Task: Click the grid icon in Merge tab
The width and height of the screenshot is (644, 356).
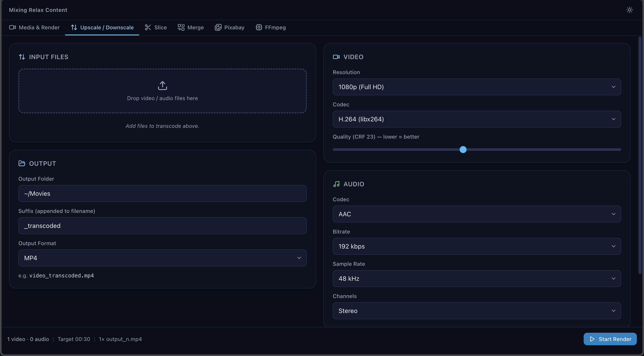Action: pos(181,27)
